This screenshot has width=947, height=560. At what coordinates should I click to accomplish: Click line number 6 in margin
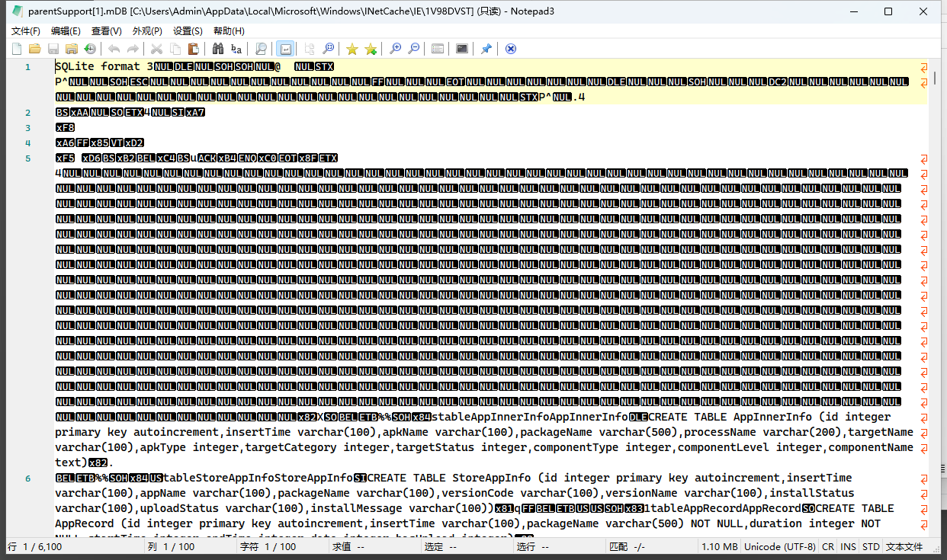[28, 478]
